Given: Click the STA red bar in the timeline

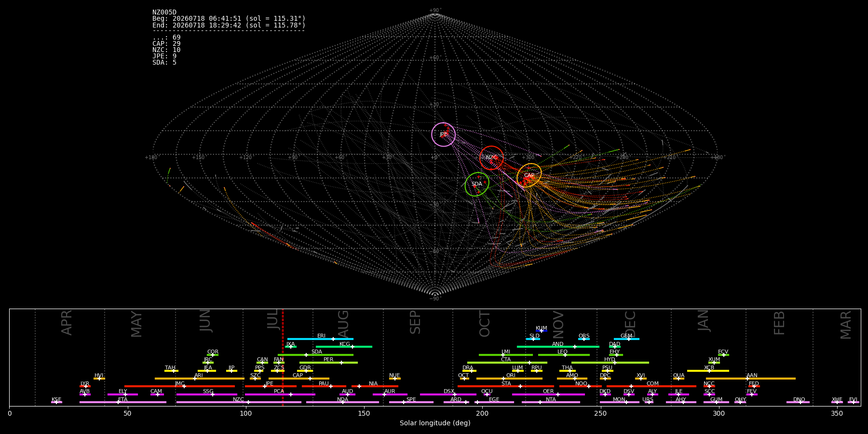Looking at the screenshot, I should pos(506,386).
